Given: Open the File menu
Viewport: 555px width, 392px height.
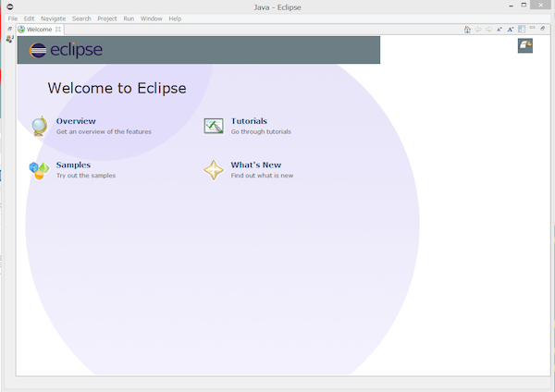Looking at the screenshot, I should coord(13,18).
